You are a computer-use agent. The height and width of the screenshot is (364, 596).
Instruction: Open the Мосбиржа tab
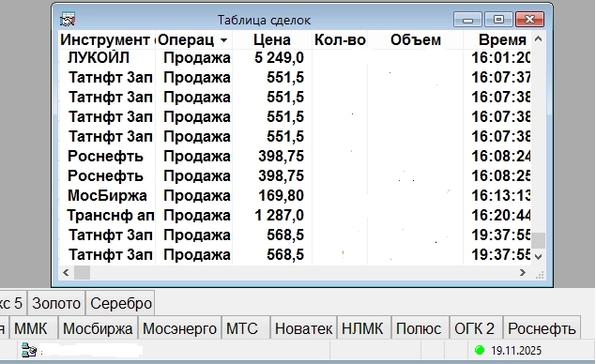pyautogui.click(x=98, y=328)
